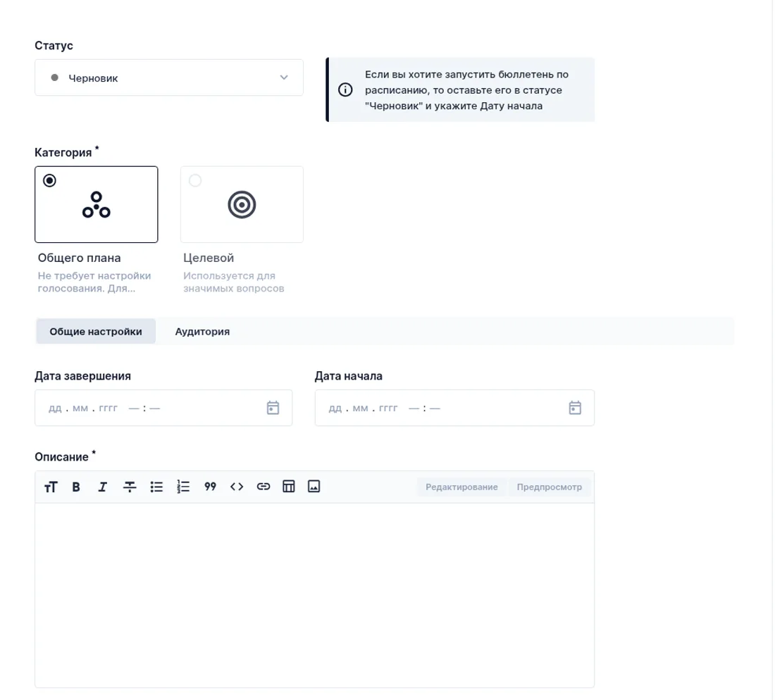Click the Дата начала date field
The width and height of the screenshot is (775, 700).
(454, 408)
